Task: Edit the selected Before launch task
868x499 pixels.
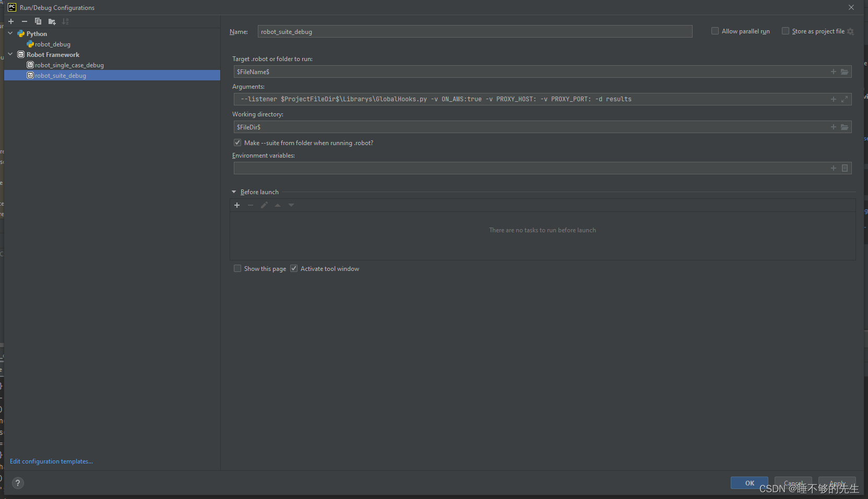Action: click(x=264, y=205)
